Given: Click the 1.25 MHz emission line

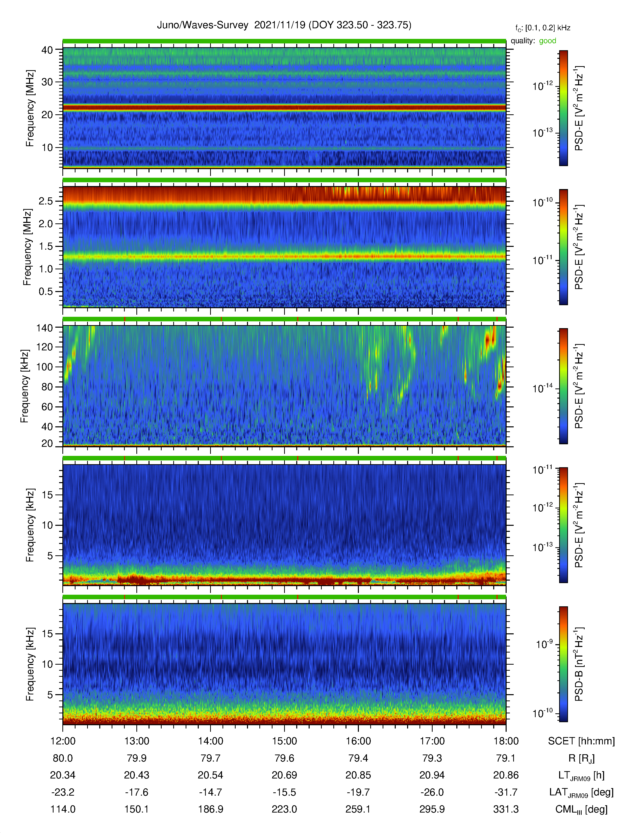Looking at the screenshot, I should [x=284, y=256].
